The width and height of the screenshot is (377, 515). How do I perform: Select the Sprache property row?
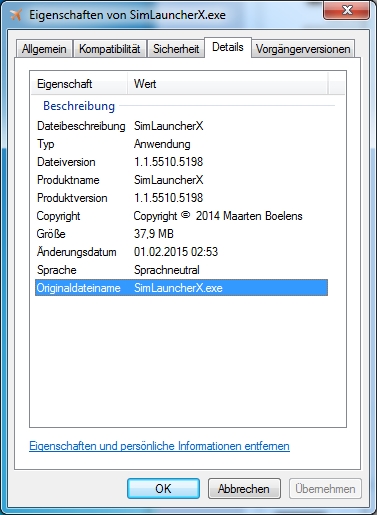[x=181, y=270]
